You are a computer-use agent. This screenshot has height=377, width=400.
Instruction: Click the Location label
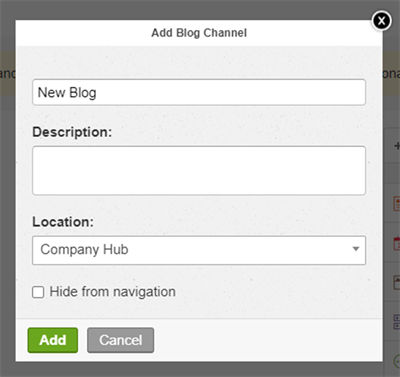click(x=63, y=222)
